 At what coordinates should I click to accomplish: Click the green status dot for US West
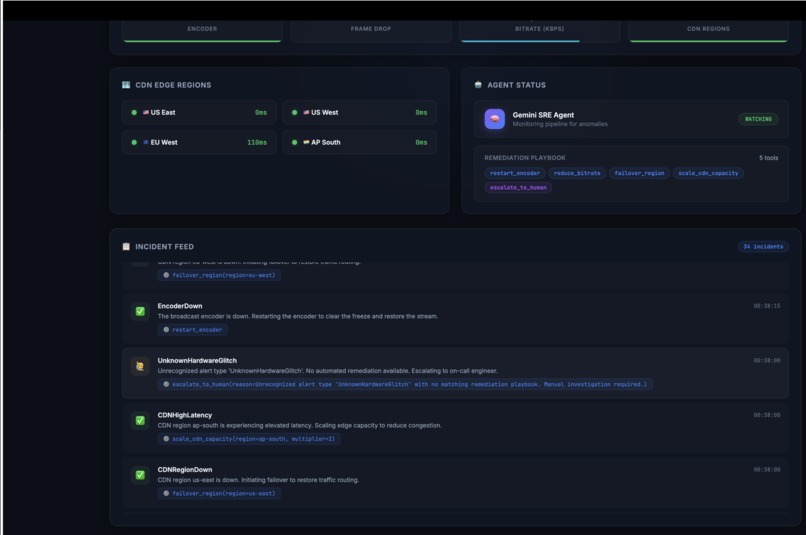click(295, 113)
